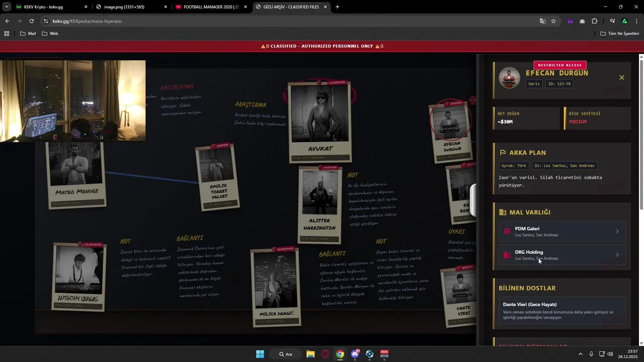Select the Mateo Mendez photo card
This screenshot has width=644, height=362.
point(75,175)
